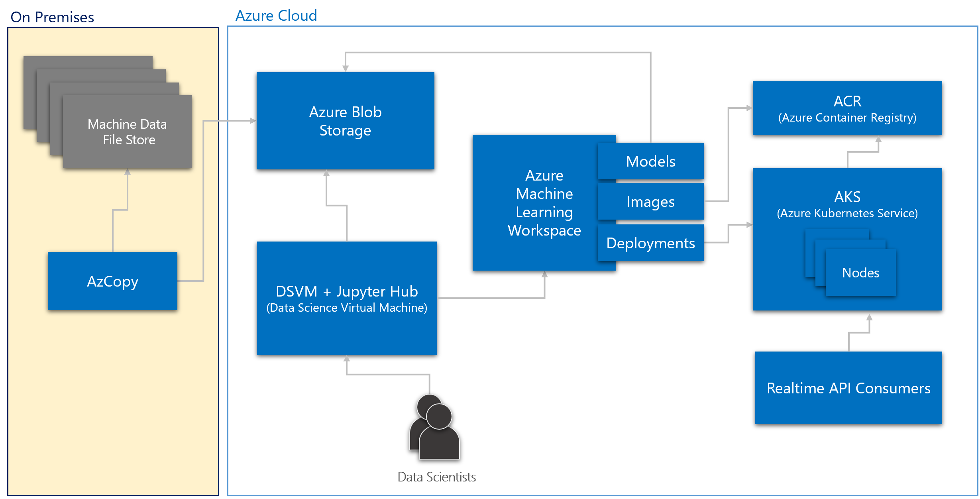The height and width of the screenshot is (499, 980).
Task: Select the Deployments sub-box
Action: pos(650,243)
